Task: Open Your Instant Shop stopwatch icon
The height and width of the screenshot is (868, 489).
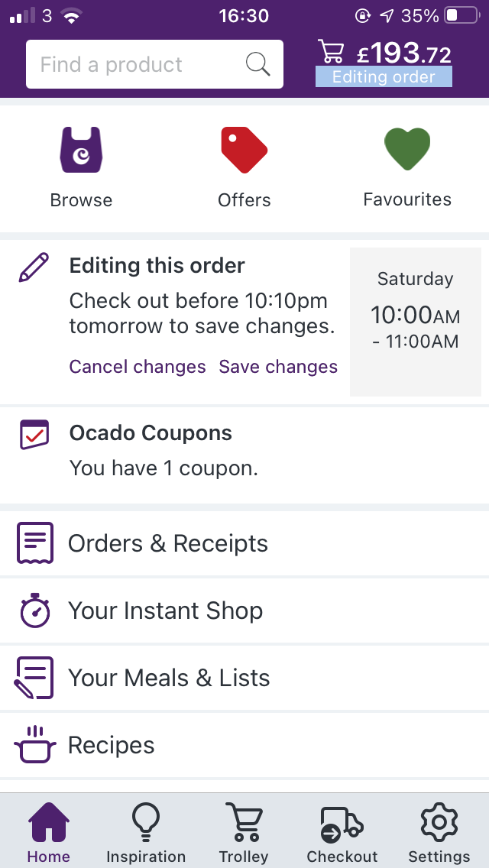Action: (x=34, y=611)
